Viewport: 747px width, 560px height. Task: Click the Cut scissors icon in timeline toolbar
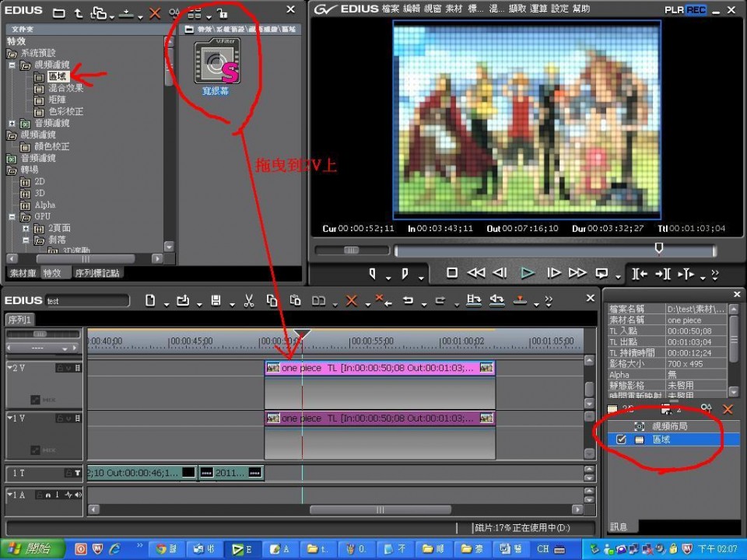click(249, 301)
